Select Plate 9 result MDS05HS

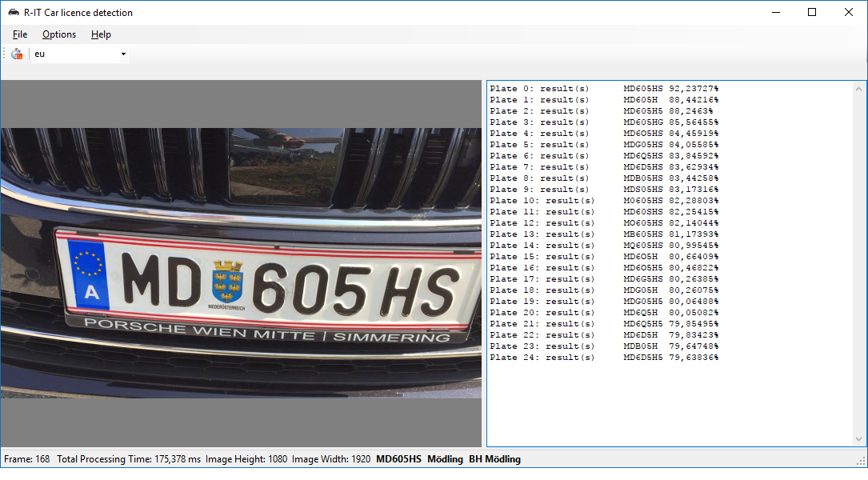pos(604,190)
